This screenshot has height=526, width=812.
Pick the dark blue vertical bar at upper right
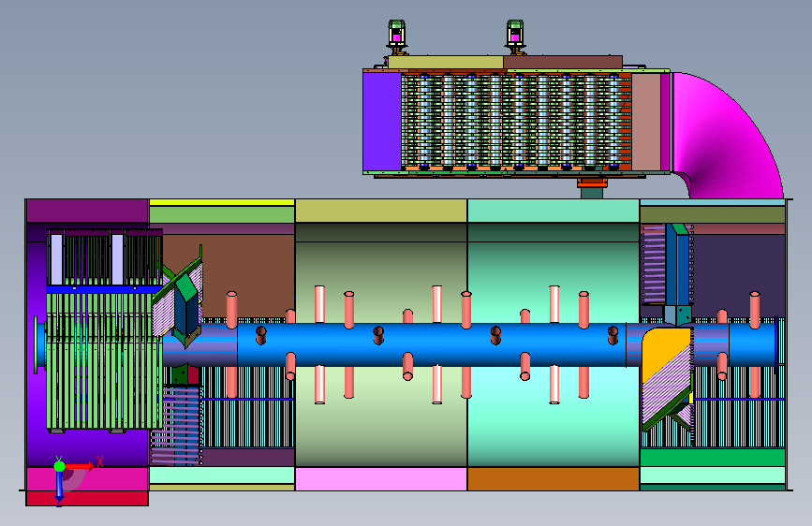678,264
